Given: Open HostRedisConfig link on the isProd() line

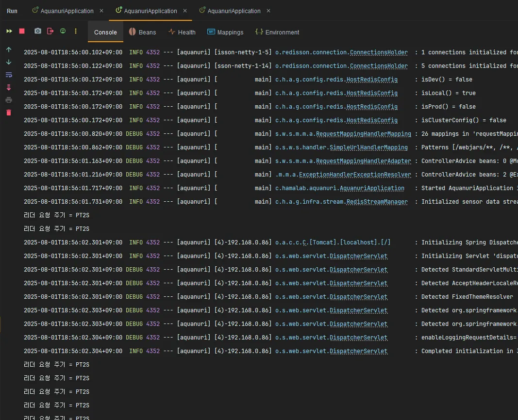Looking at the screenshot, I should coord(372,107).
